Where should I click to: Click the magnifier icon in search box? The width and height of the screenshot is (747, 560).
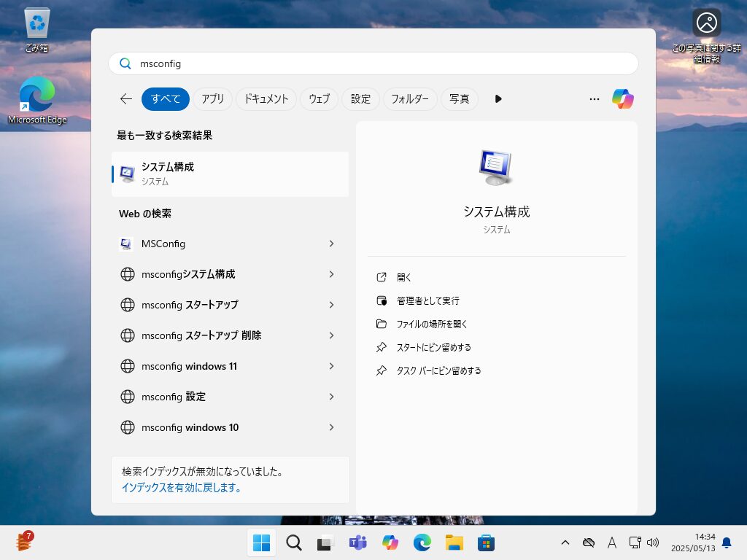[x=125, y=63]
